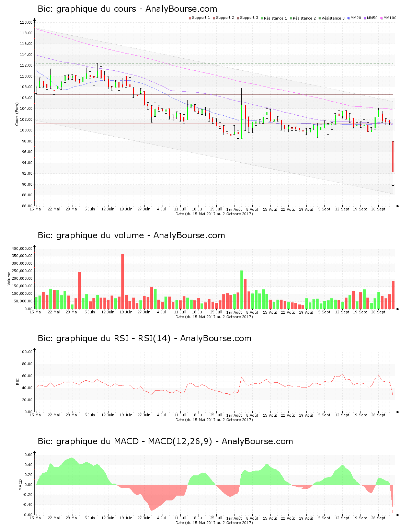
Task: Click the 'RSI' vertical axis label
Action: [x=17, y=381]
